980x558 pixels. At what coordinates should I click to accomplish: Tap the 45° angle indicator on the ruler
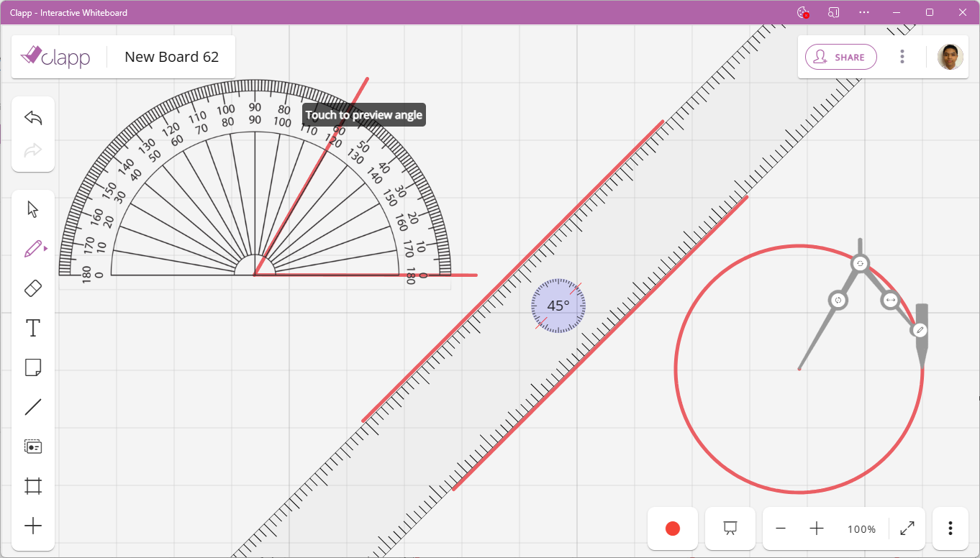[558, 306]
